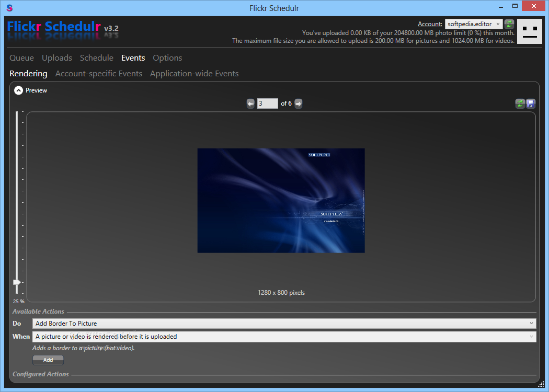Maximize the Flickr Schedulr window
The width and height of the screenshot is (549, 392).
514,6
